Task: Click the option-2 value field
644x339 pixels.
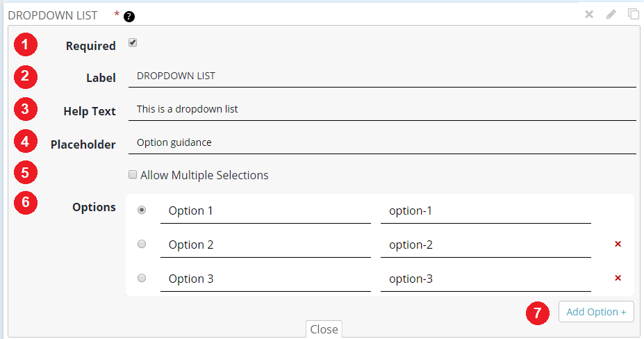Action: tap(485, 245)
